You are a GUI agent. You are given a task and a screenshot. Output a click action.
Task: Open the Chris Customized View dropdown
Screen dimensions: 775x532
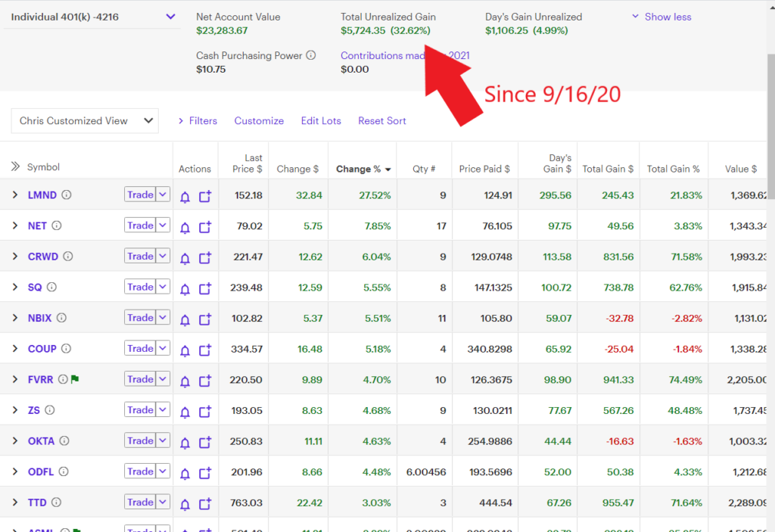pyautogui.click(x=85, y=120)
